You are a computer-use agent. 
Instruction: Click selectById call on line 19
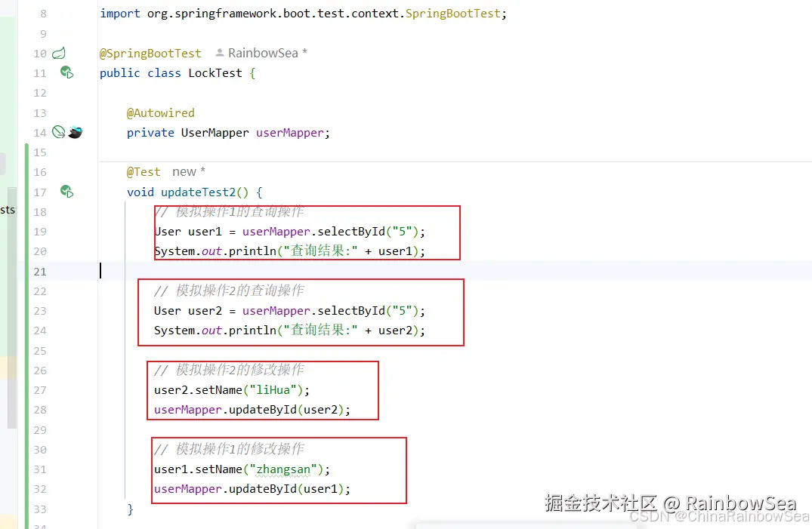click(x=351, y=232)
